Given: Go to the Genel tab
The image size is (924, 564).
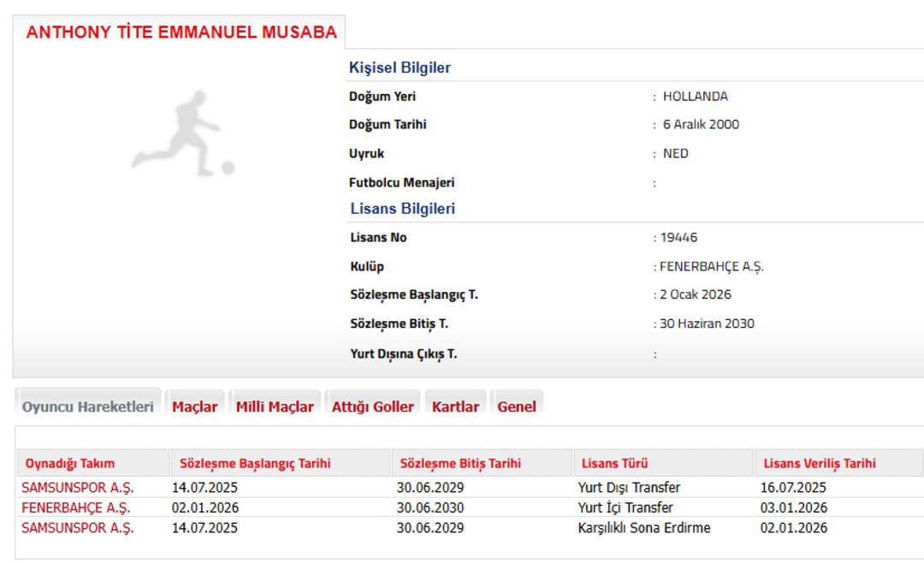Looking at the screenshot, I should coord(517,407).
